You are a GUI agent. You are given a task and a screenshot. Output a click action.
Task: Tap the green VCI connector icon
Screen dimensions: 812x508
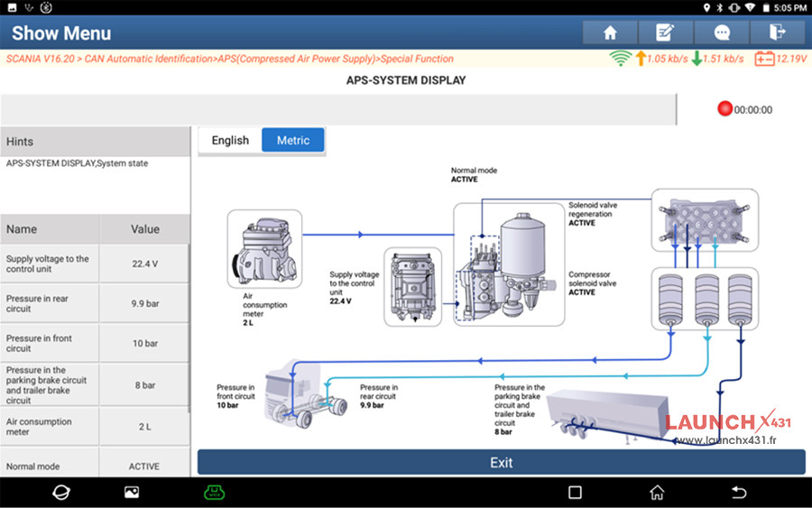pyautogui.click(x=214, y=492)
